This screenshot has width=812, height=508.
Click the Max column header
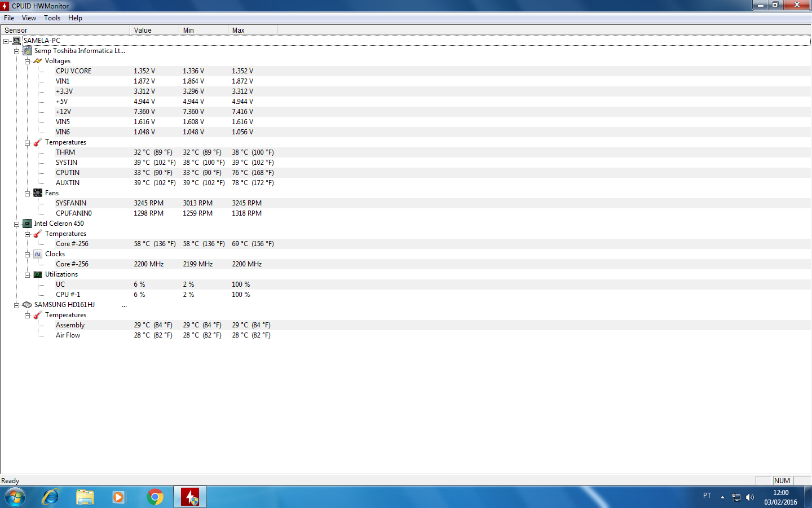[x=253, y=30]
